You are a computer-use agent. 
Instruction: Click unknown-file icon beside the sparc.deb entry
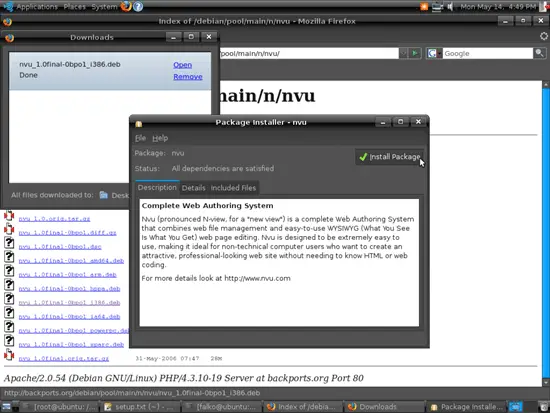(x=9, y=341)
